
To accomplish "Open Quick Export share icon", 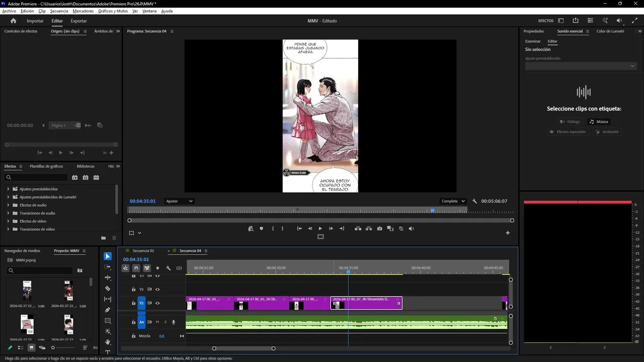I will [x=576, y=21].
